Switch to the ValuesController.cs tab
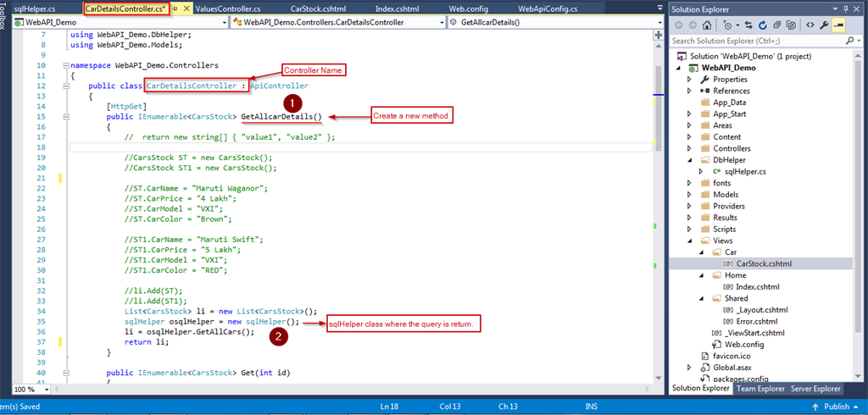This screenshot has height=415, width=868. (x=237, y=8)
